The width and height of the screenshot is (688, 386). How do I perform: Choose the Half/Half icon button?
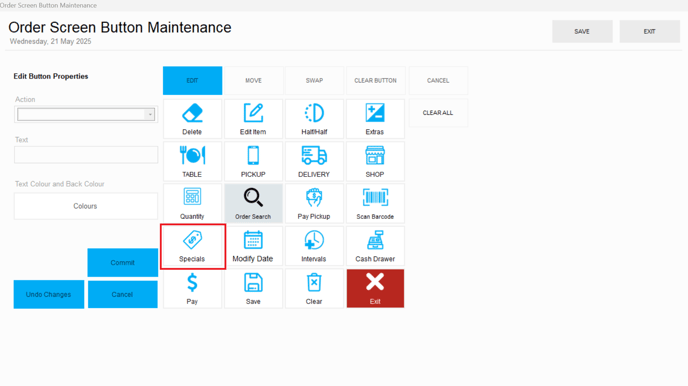[x=314, y=119]
